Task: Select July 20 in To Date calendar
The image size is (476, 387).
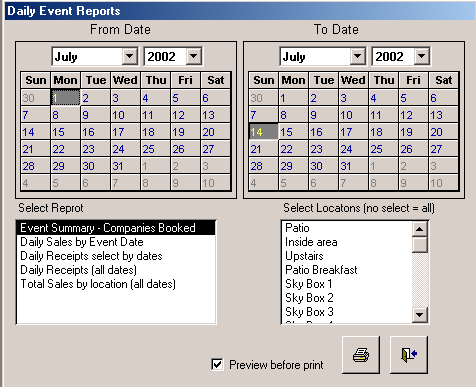Action: pos(443,132)
